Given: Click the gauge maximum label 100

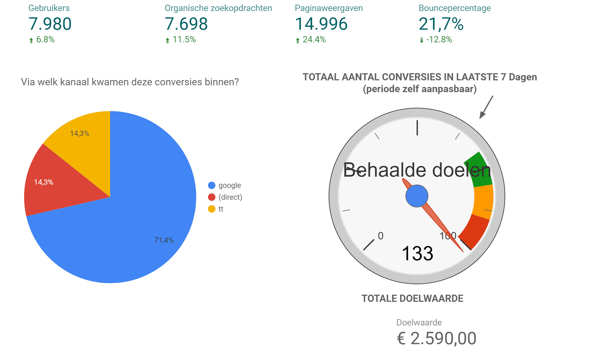Looking at the screenshot, I should click(x=448, y=236).
